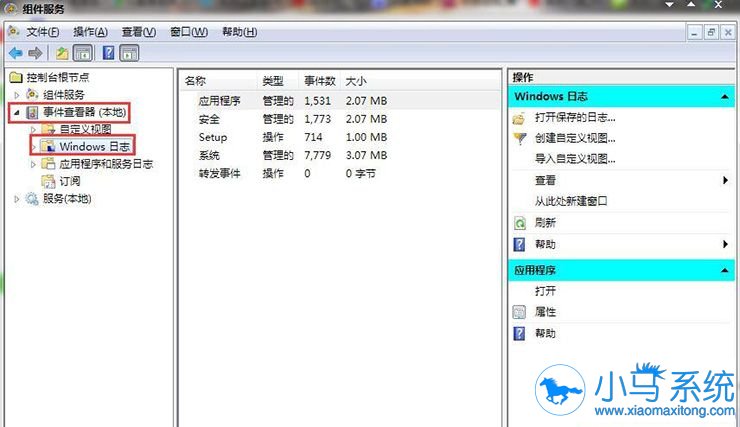
Task: Open 帮助 submenu arrow in Windows 日志 actions
Action: click(725, 244)
